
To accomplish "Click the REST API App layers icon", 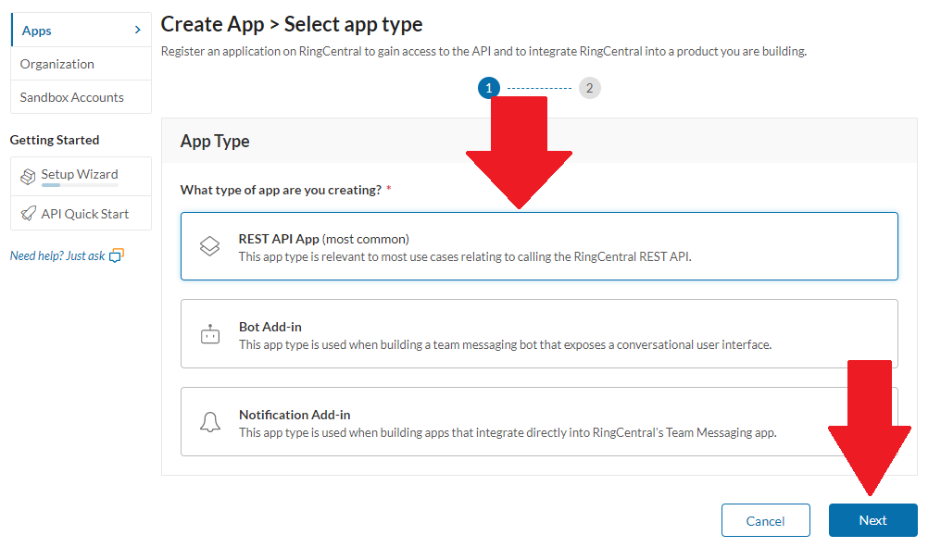I will click(x=209, y=246).
